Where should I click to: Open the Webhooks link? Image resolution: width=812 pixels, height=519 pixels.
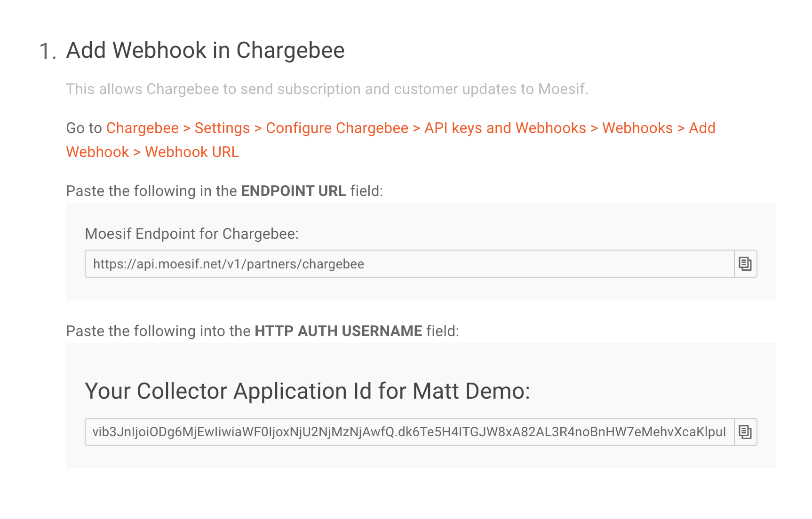point(638,128)
